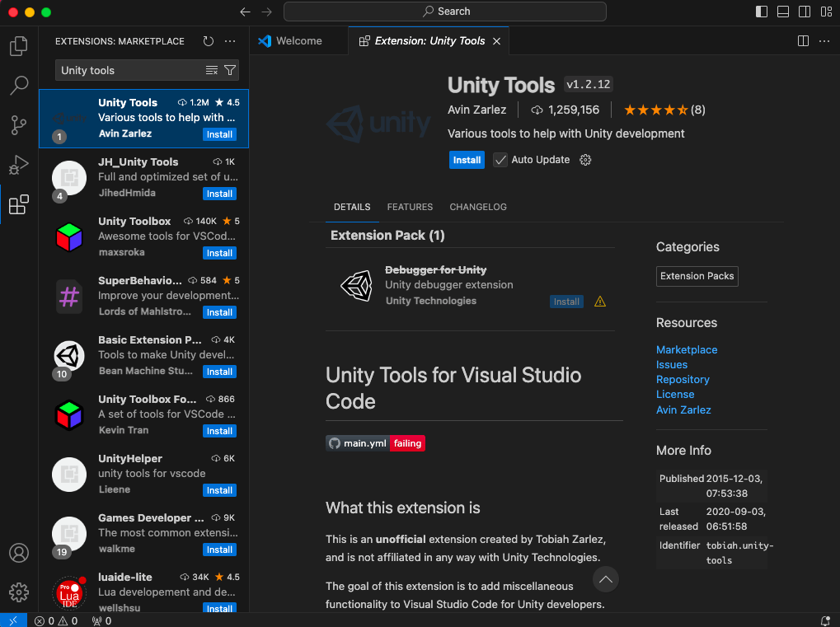The width and height of the screenshot is (840, 627).
Task: Open the Marketplace resource link
Action: coord(686,349)
